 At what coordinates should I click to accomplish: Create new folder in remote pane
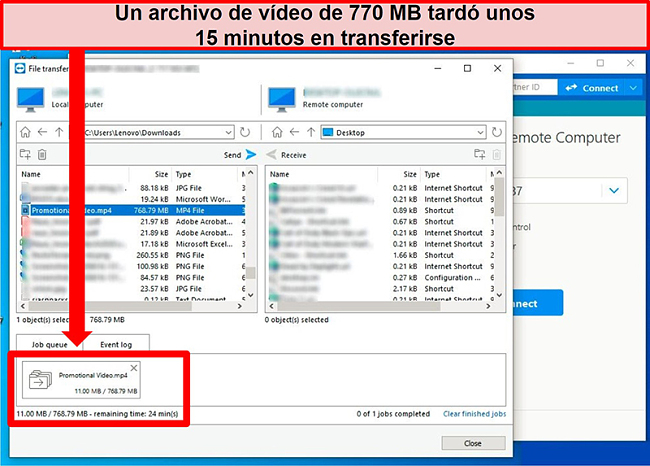pos(480,155)
